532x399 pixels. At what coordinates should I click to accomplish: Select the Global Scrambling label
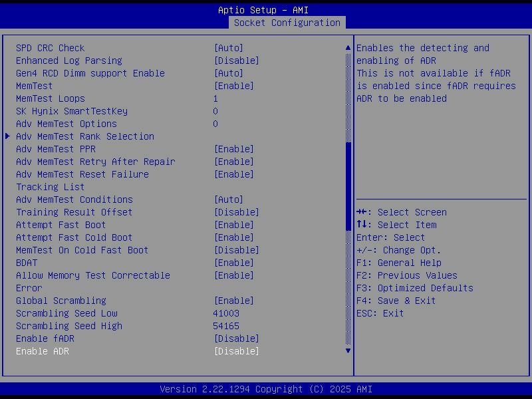(61, 301)
